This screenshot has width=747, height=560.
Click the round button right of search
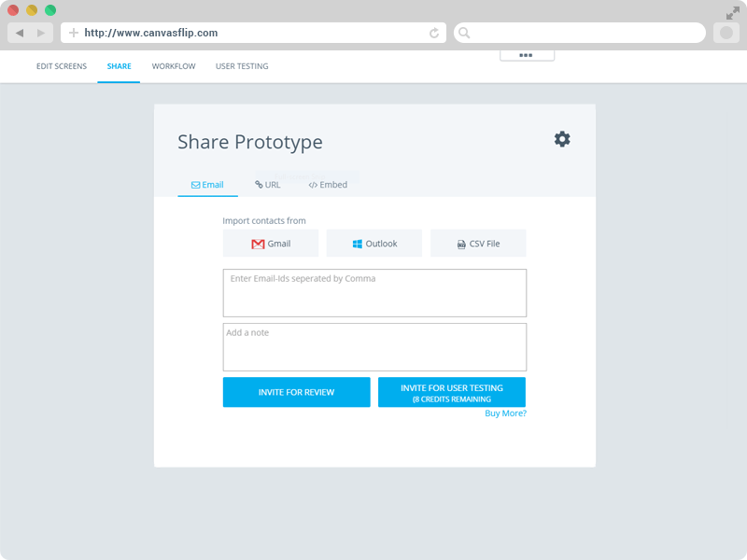(726, 33)
